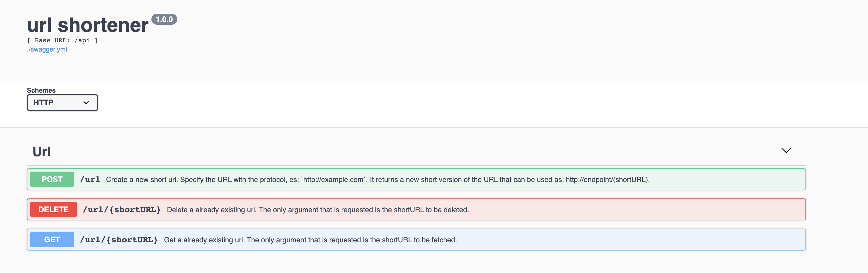Click the Base URL /api text
Image resolution: width=868 pixels, height=273 pixels.
pos(62,40)
